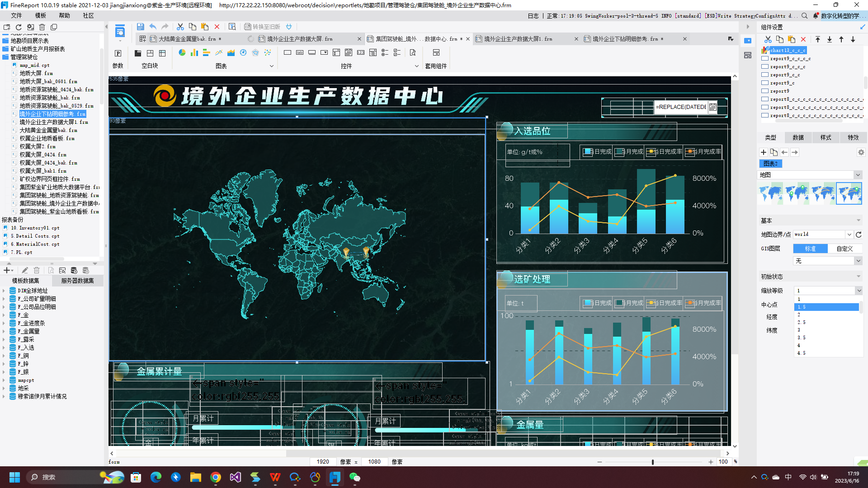Select zoom level 1.5 option
The width and height of the screenshot is (868, 488).
(826, 307)
